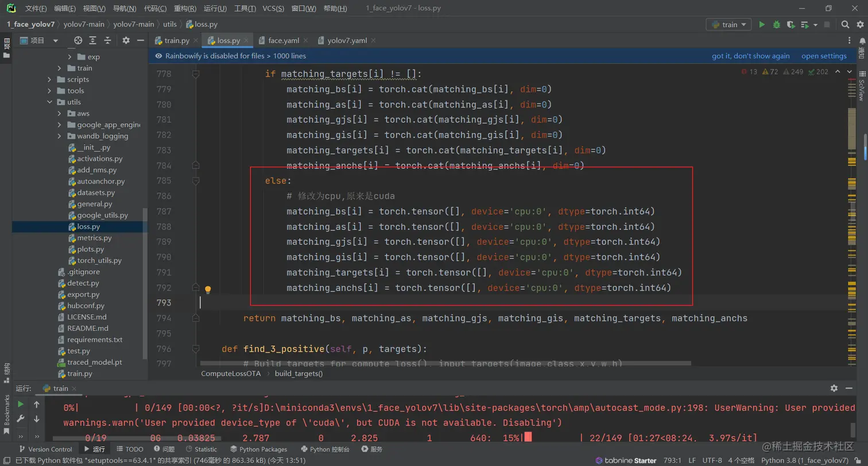This screenshot has height=466, width=868.
Task: Open the train run configuration dropdown
Action: pyautogui.click(x=728, y=25)
